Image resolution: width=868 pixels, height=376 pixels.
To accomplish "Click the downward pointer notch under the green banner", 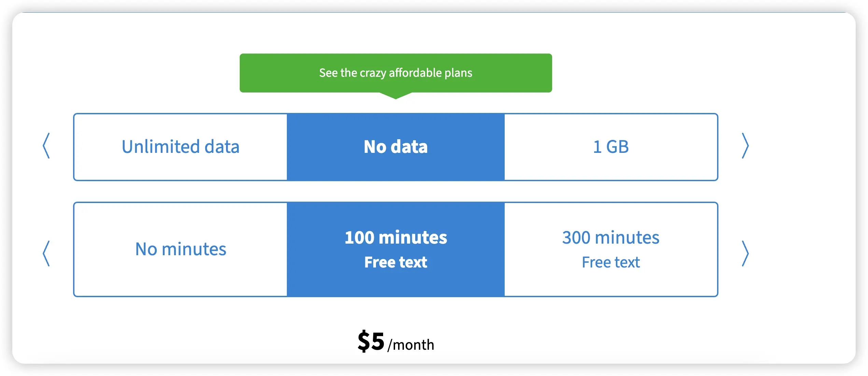I will click(x=396, y=96).
